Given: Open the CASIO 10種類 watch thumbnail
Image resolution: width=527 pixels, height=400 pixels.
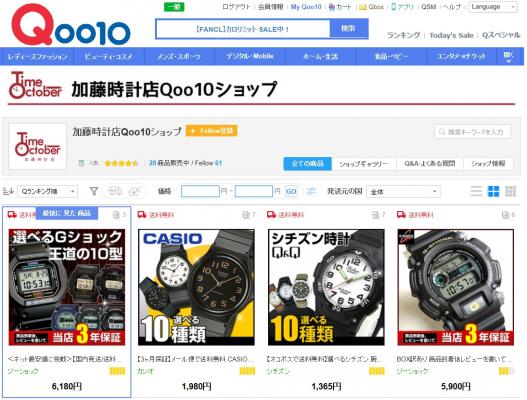Looking at the screenshot, I should [196, 287].
